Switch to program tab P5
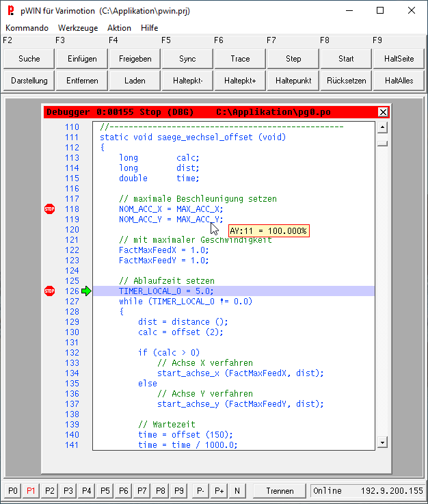 coord(105,491)
